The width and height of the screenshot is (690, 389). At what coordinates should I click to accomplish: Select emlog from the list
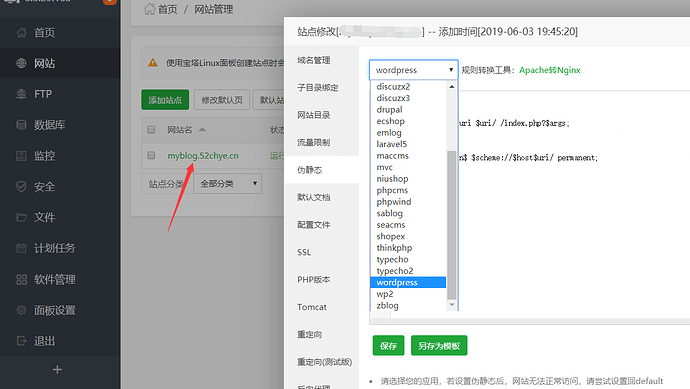[x=408, y=132]
